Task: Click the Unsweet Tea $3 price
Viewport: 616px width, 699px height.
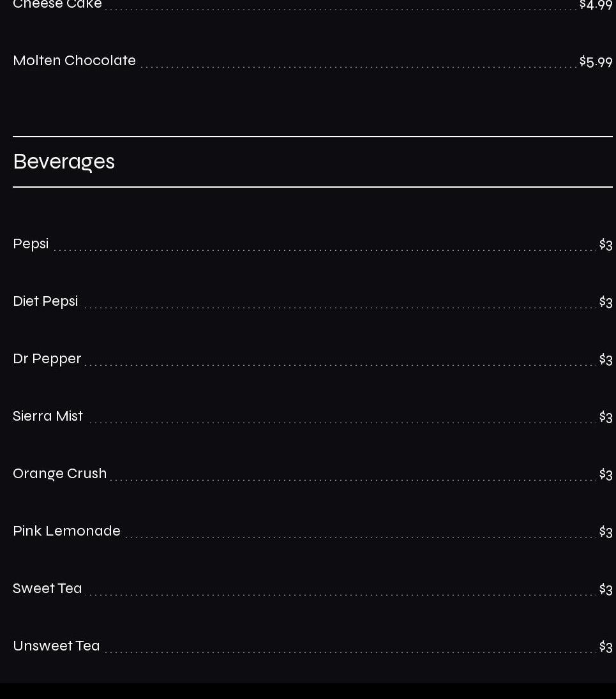Action: [x=606, y=647]
